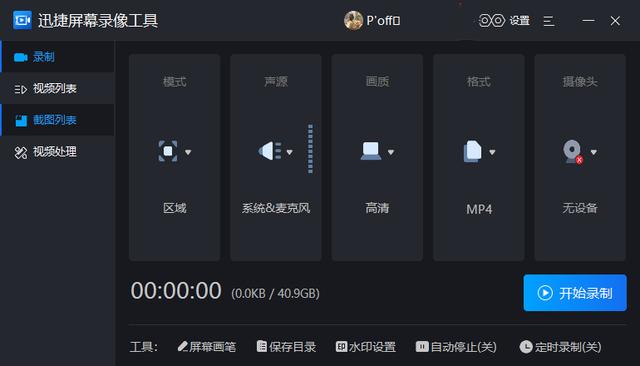
Task: Open the 视频处理 tab
Action: [58, 152]
